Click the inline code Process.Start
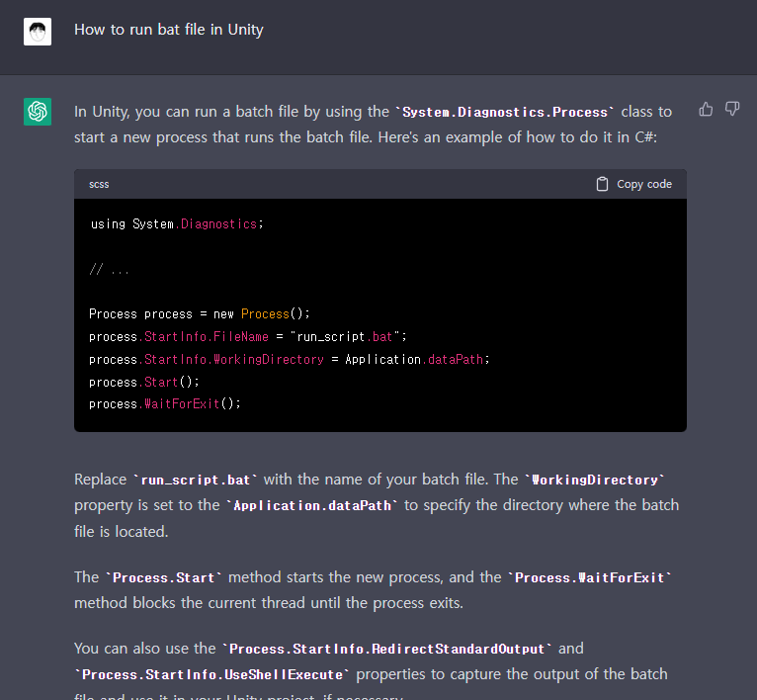Image resolution: width=757 pixels, height=700 pixels. pyautogui.click(x=164, y=577)
